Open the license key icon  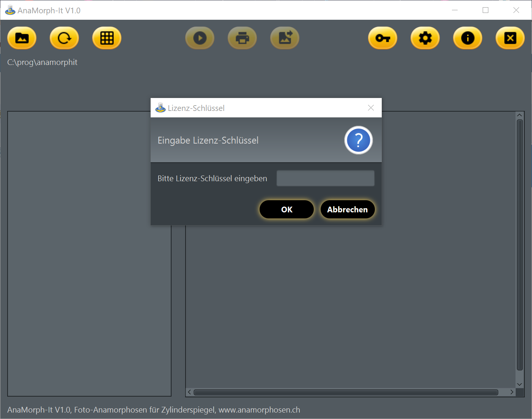383,38
